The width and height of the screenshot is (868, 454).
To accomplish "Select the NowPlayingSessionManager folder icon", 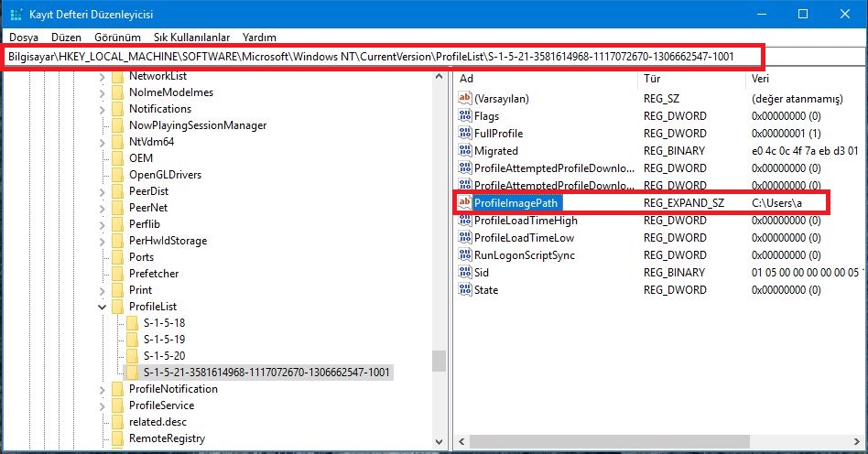I will [x=117, y=125].
